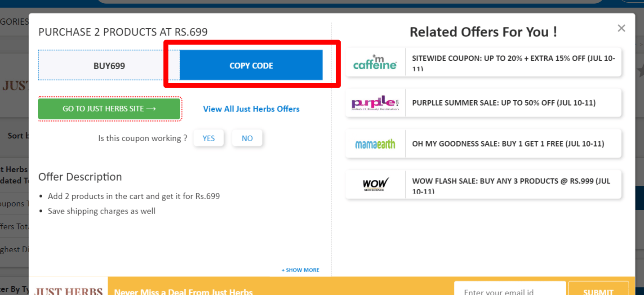Dismiss the coupon popup with the X
The image size is (644, 295).
coord(621,28)
